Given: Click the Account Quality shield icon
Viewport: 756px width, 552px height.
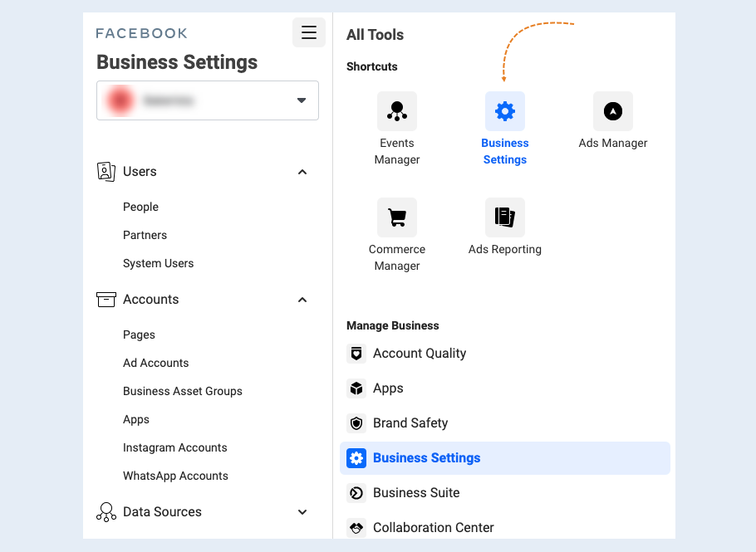Looking at the screenshot, I should (356, 354).
